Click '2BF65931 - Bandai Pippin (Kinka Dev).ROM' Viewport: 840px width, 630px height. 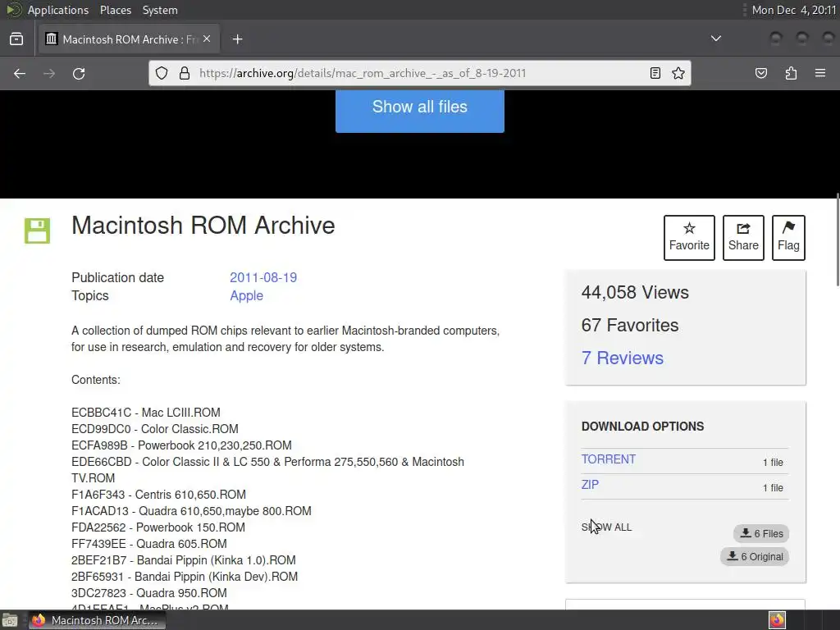click(x=185, y=577)
